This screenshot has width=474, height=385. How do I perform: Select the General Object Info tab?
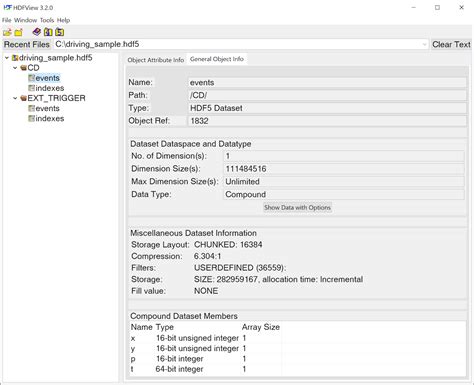pos(217,59)
